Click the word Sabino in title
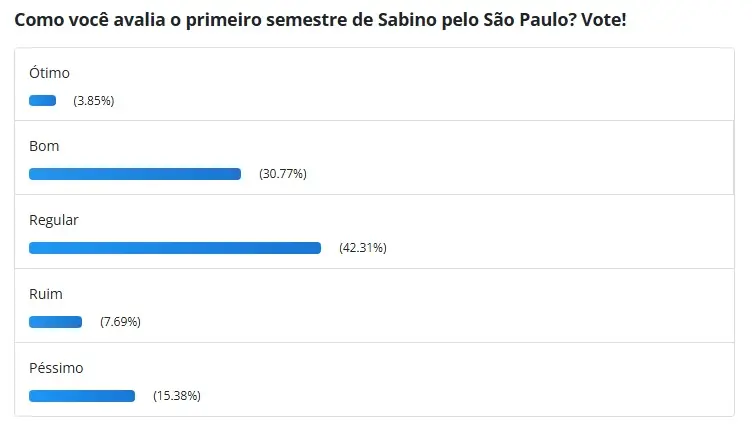 [407, 20]
